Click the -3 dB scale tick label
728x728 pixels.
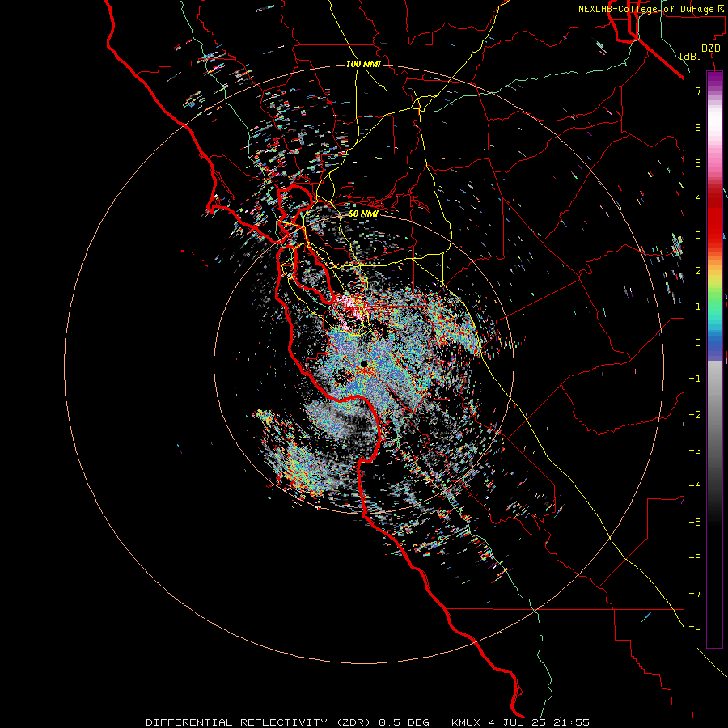695,451
